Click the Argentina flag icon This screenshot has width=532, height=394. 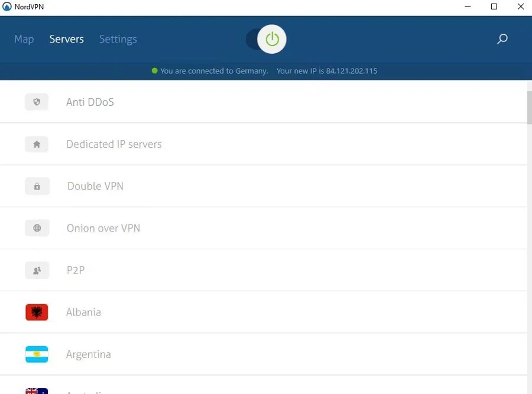tap(37, 354)
